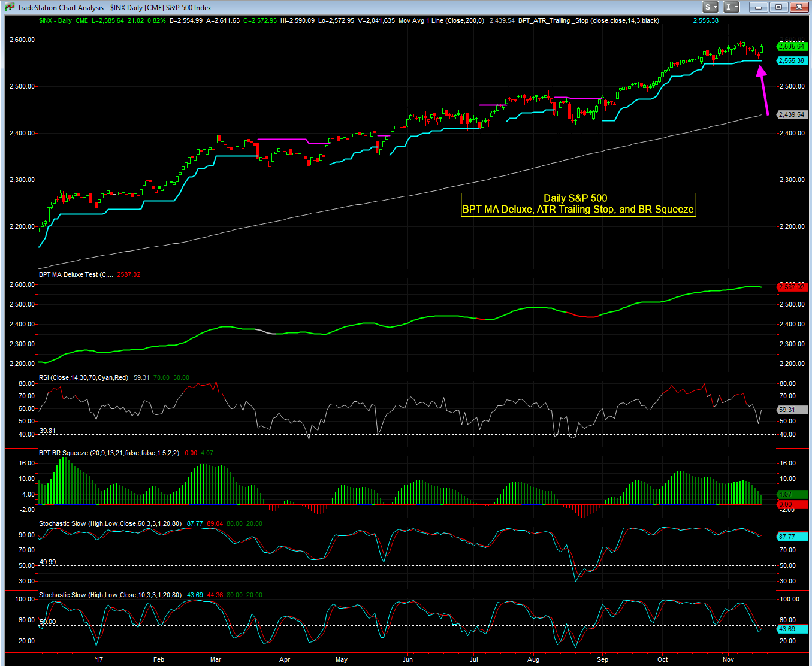
Task: Click the green 2,585.64 last price marker
Action: tap(792, 46)
